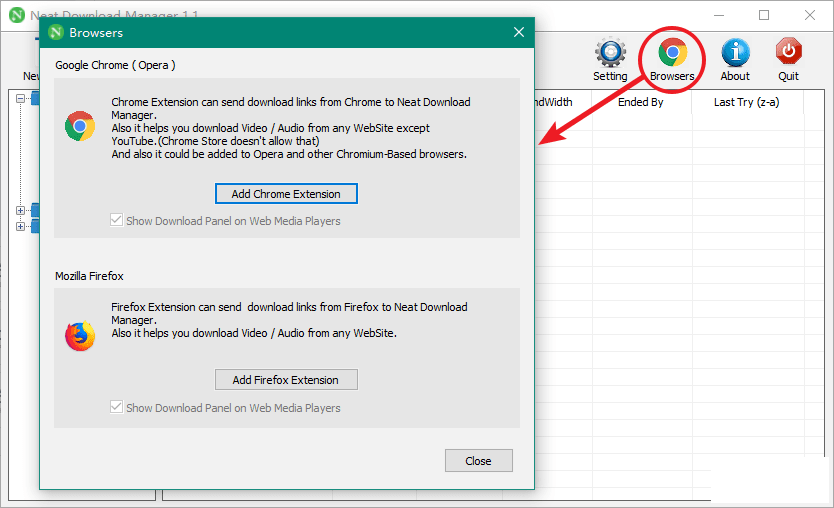
Task: Click the Mozilla Firefox section heading
Action: 89,276
